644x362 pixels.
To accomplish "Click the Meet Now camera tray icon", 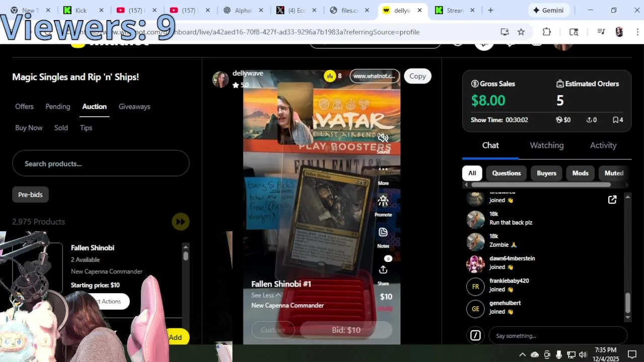I will click(547, 354).
